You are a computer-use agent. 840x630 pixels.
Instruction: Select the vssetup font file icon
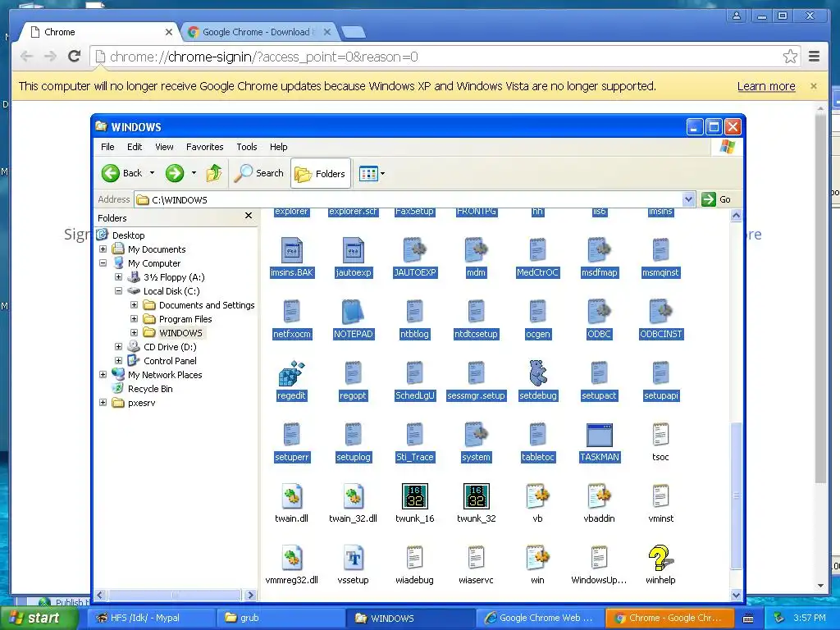click(353, 558)
